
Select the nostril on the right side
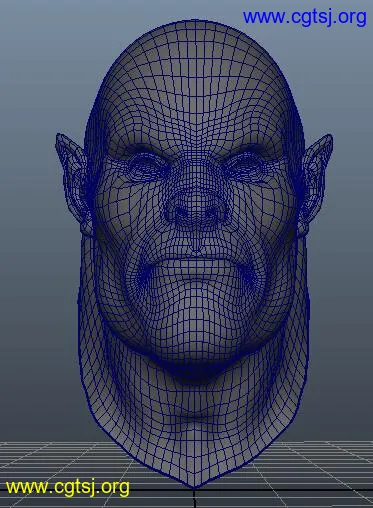213,213
